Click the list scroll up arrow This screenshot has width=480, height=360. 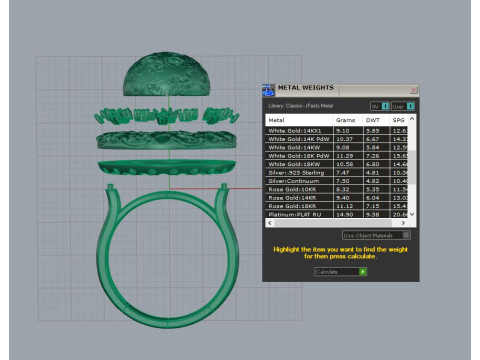(x=412, y=119)
